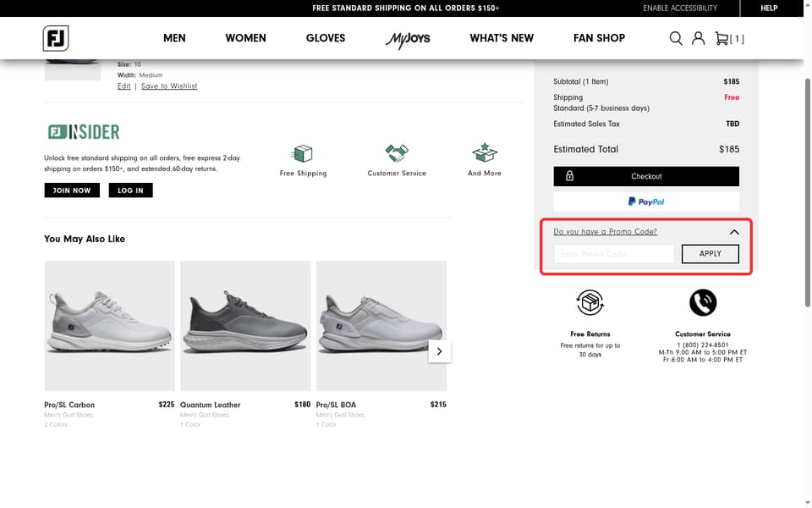Open the FAN SHOP menu
The height and width of the screenshot is (508, 812).
[x=599, y=38]
